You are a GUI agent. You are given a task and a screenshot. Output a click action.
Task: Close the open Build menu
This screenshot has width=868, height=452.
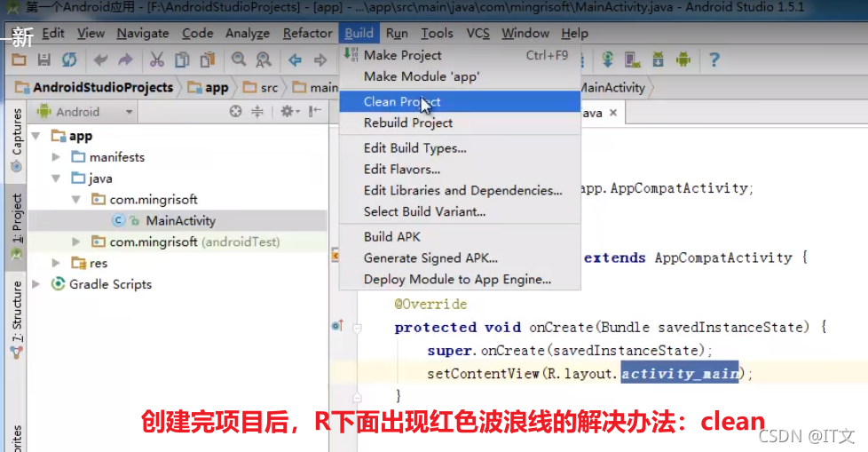tap(359, 33)
